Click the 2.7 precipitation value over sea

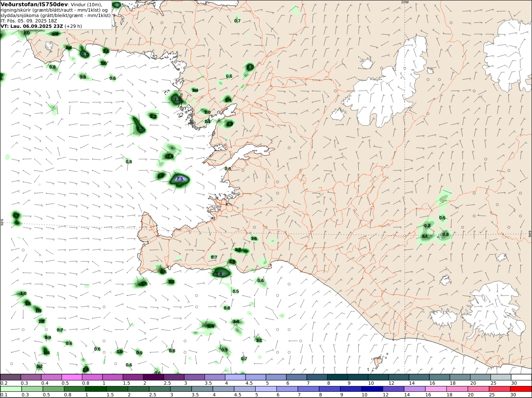(140, 129)
